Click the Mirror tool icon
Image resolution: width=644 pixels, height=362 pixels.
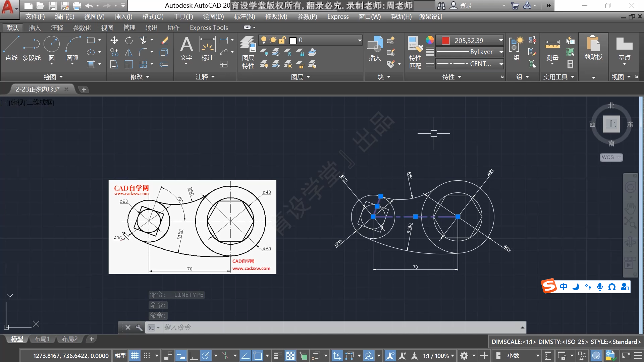click(x=129, y=53)
